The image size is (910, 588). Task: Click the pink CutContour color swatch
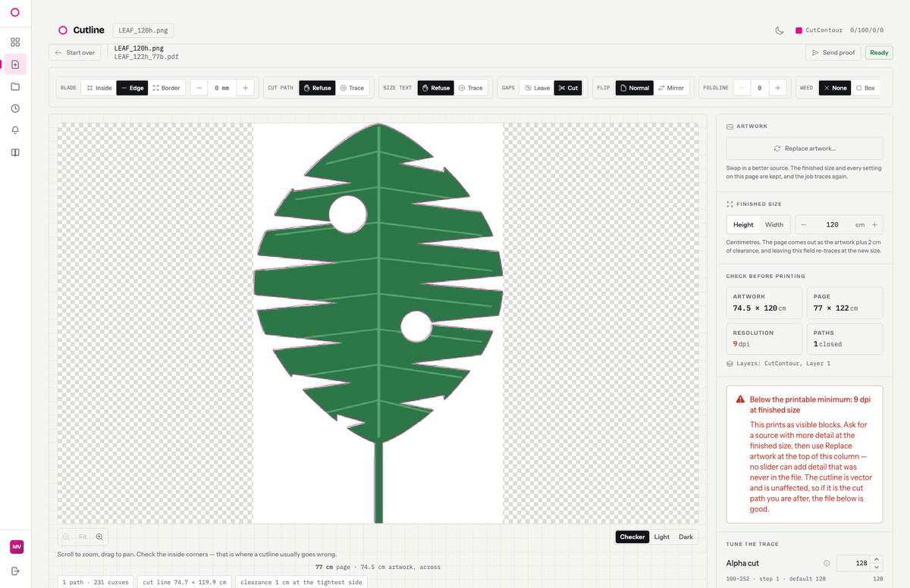(799, 30)
